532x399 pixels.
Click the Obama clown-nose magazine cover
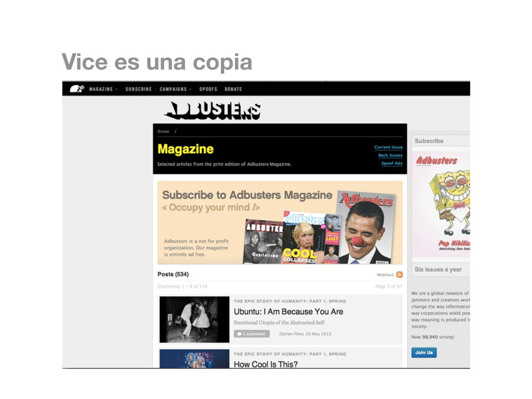366,228
